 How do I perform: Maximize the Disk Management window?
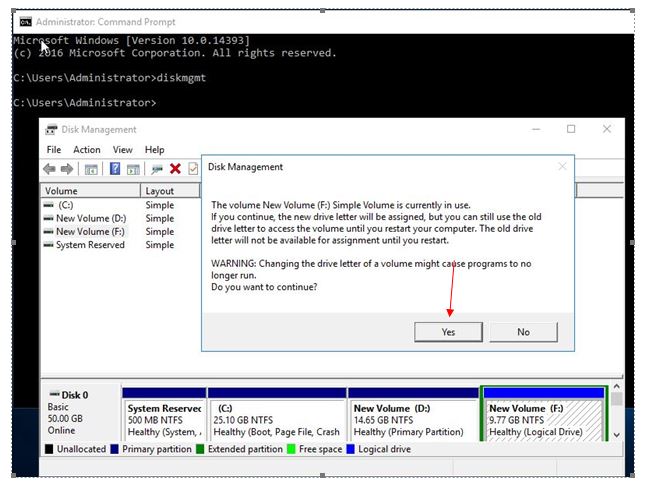[571, 129]
